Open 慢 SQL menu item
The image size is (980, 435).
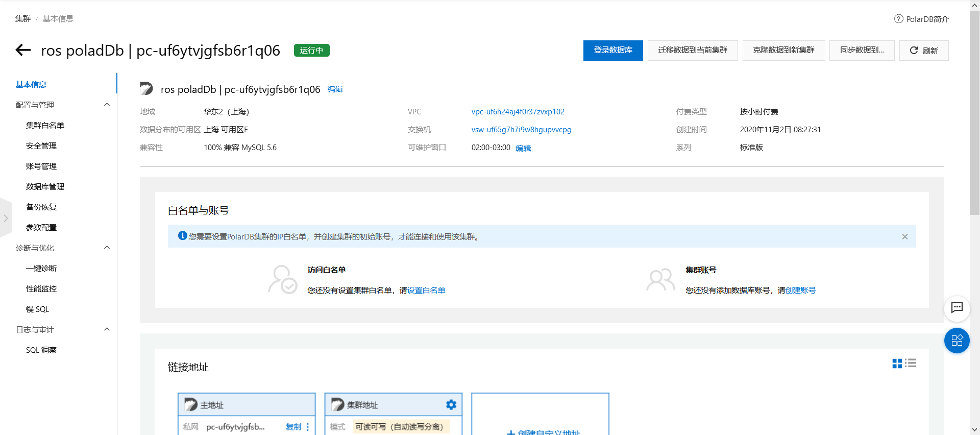tap(37, 309)
